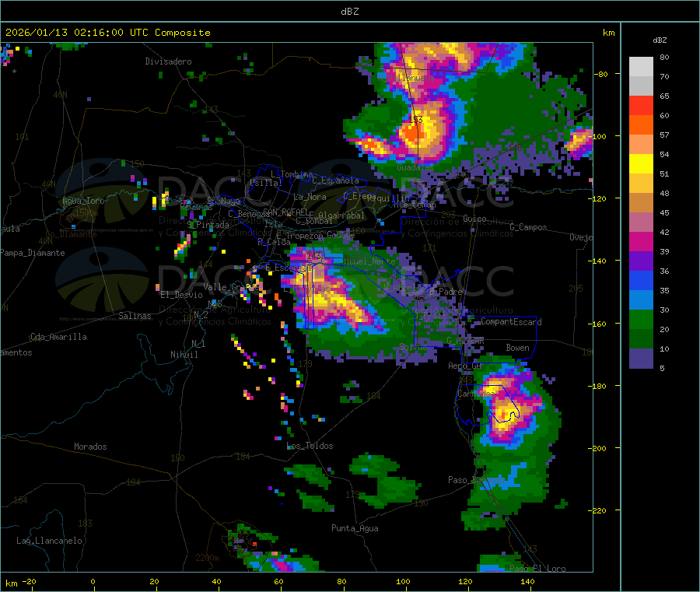This screenshot has height=592, width=700.
Task: Click the Divisadero map label
Action: 168,61
